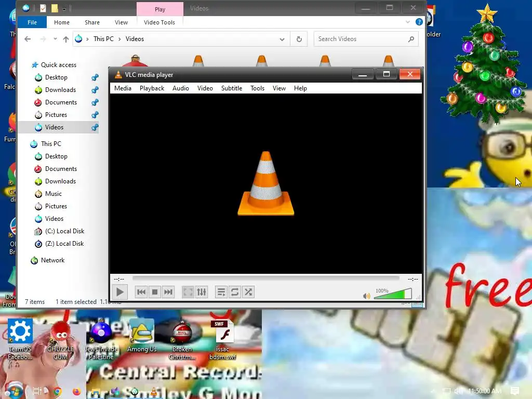Select TeamOS Facebook desktop shortcut
The width and height of the screenshot is (532, 399).
pyautogui.click(x=20, y=339)
